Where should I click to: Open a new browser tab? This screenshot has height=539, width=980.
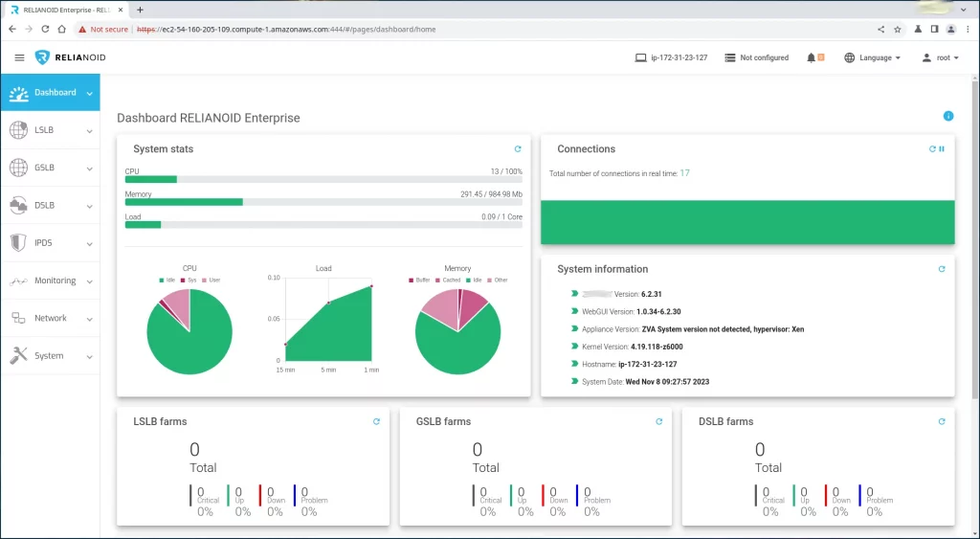point(140,10)
